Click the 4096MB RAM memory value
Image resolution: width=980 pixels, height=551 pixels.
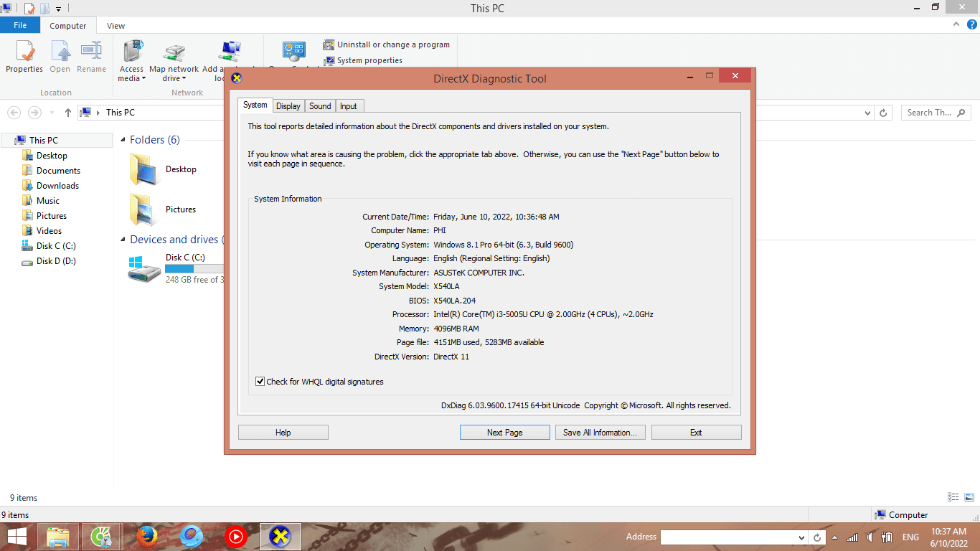(x=456, y=329)
